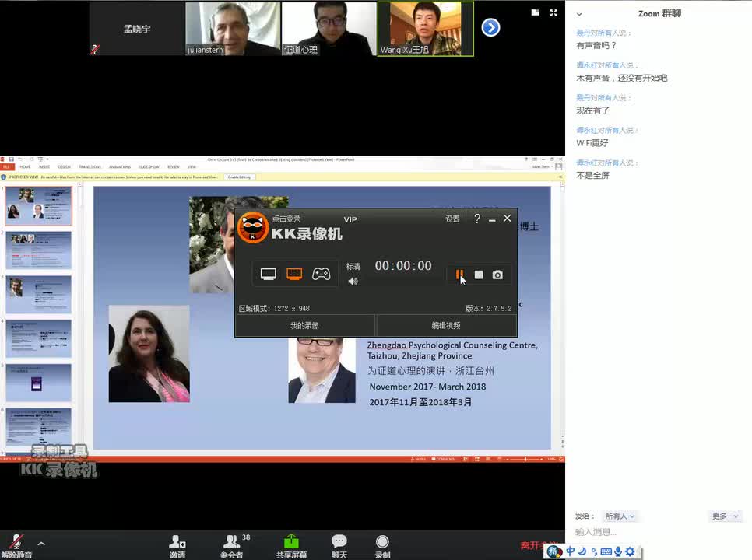Select full screen record mode in KK录像机
752x560 pixels.
pos(268,274)
